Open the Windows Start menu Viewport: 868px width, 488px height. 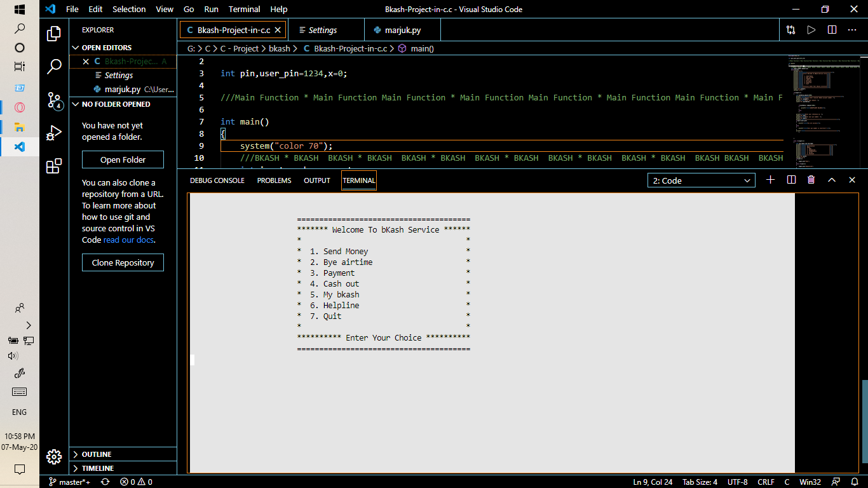click(x=20, y=10)
